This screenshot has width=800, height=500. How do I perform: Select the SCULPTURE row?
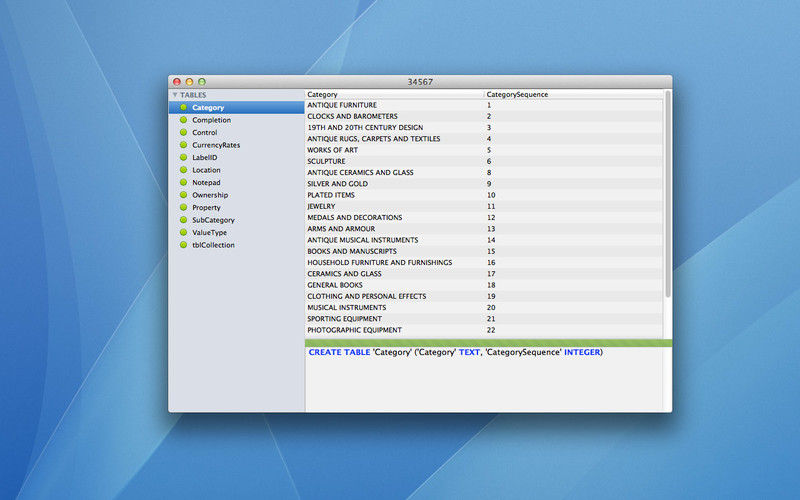tap(484, 161)
